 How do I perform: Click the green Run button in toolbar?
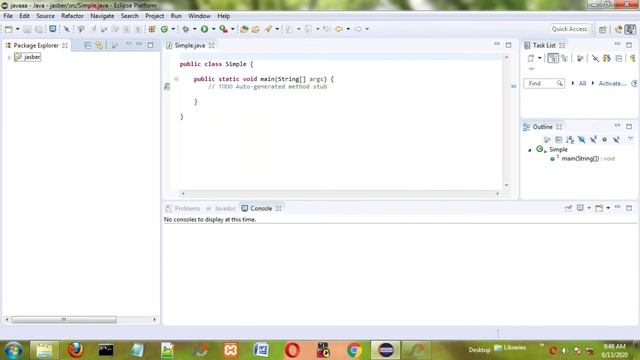coord(204,29)
